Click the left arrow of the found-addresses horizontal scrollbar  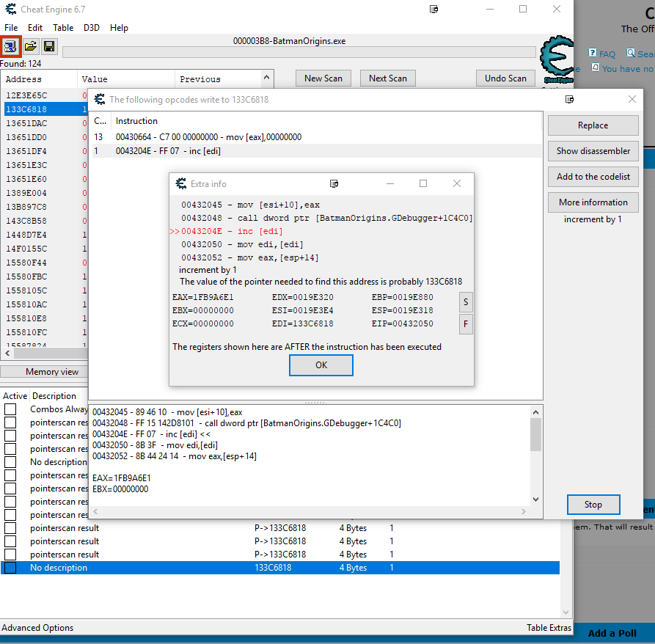coord(7,354)
